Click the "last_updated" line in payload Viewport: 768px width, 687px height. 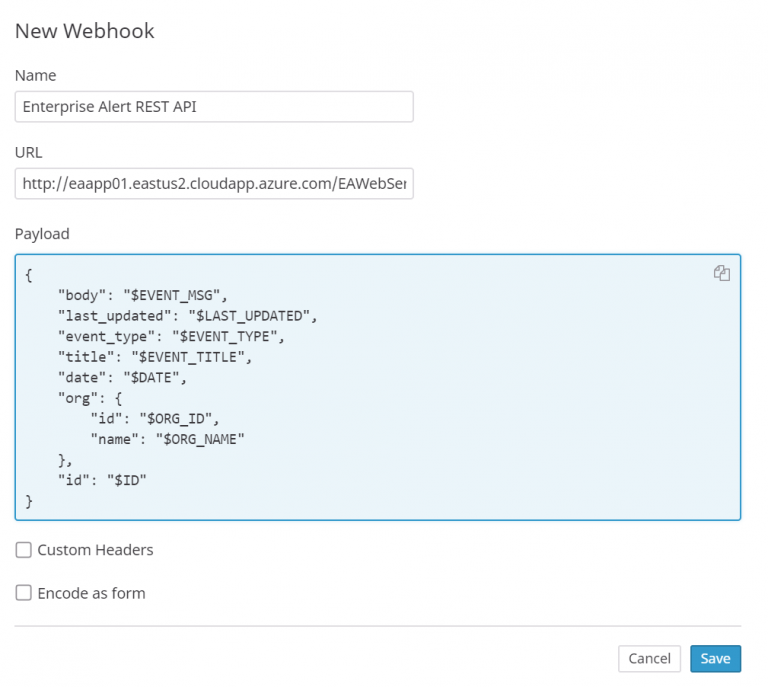coord(187,315)
